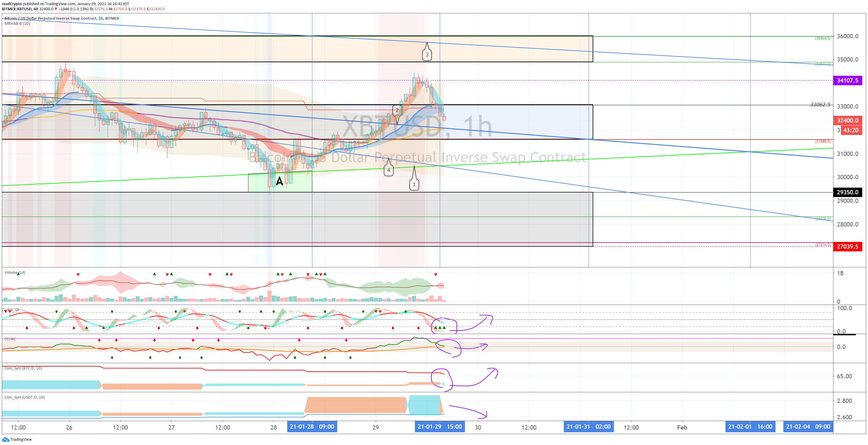
Task: Select the 21-01-31 02:00 time marker
Action: (x=588, y=427)
